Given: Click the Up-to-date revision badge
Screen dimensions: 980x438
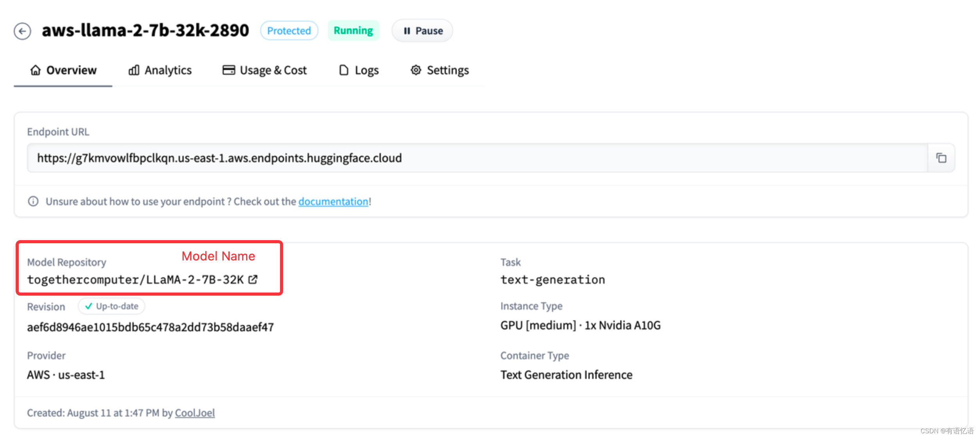Looking at the screenshot, I should (x=111, y=306).
